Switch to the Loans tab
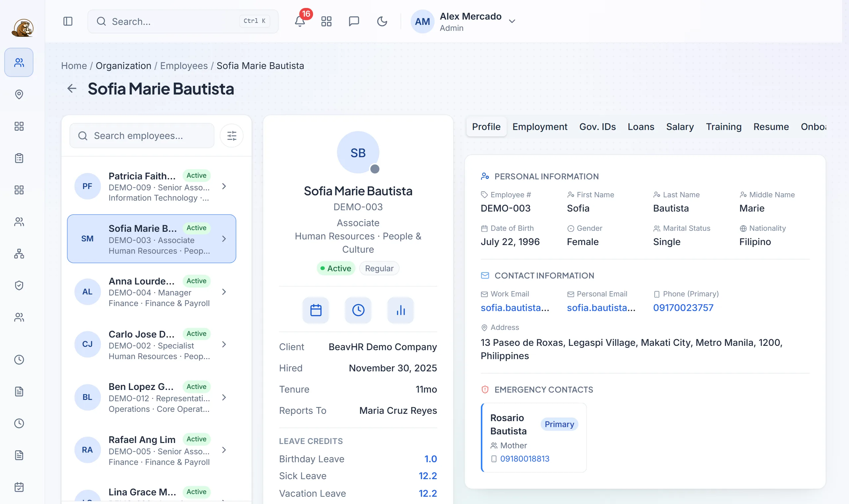Screen dimensions: 849x504 640,127
